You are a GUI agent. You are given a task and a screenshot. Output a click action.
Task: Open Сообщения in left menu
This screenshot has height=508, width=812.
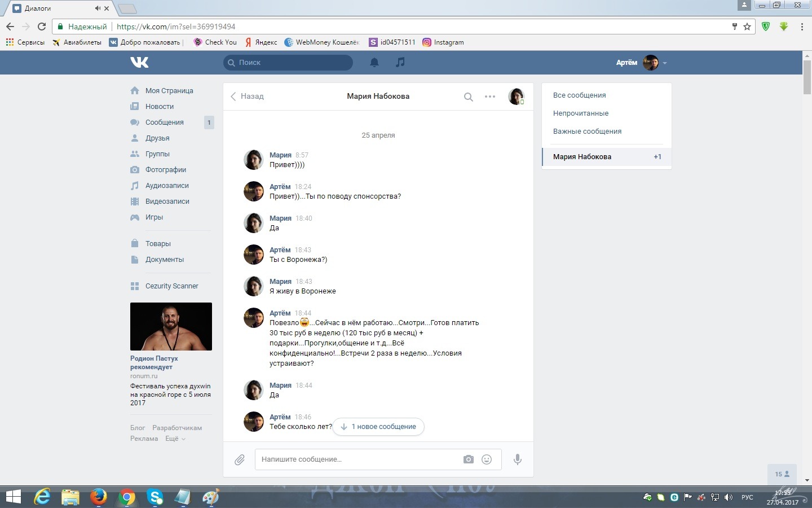coord(165,122)
